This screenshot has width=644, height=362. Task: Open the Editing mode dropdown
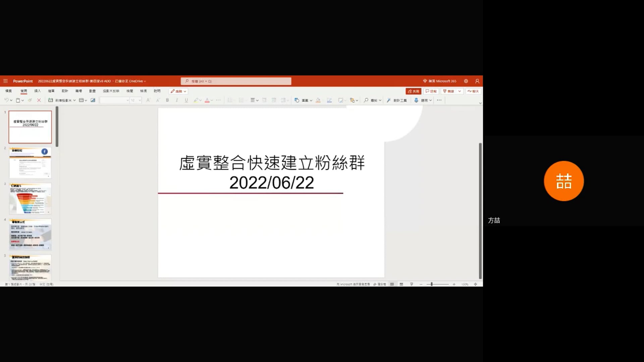[x=178, y=91]
